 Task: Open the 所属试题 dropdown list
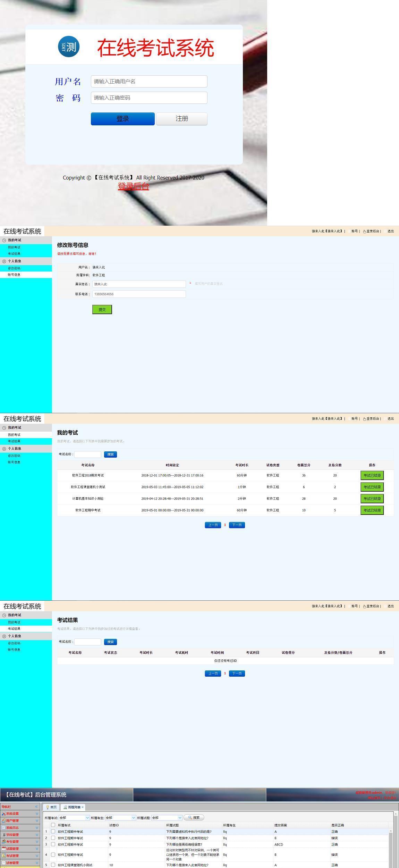tap(180, 818)
